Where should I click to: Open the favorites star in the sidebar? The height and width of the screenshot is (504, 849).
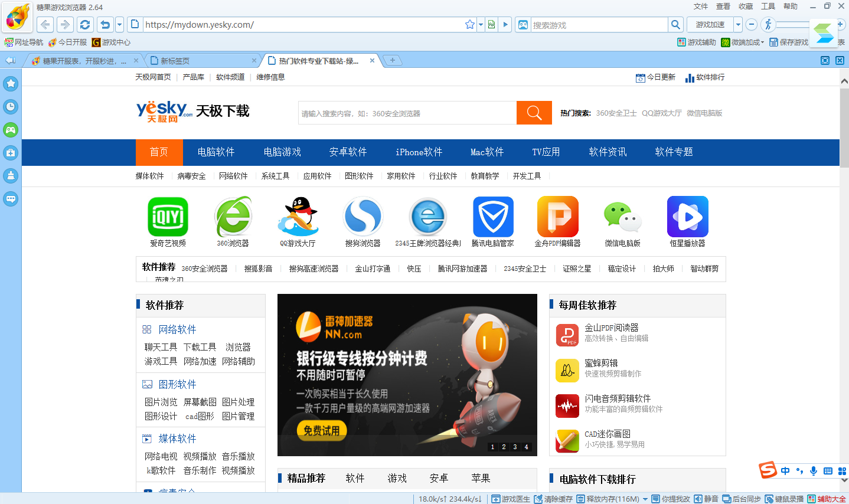pyautogui.click(x=11, y=84)
